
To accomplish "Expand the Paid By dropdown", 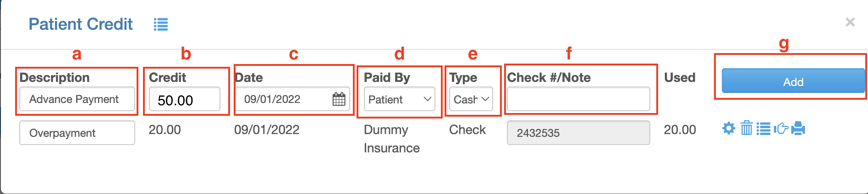I will coord(399,99).
